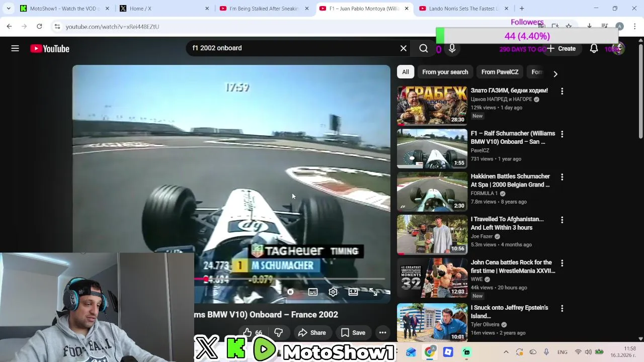The height and width of the screenshot is (362, 644).
Task: Open the tab search dropdown
Action: (9, 9)
